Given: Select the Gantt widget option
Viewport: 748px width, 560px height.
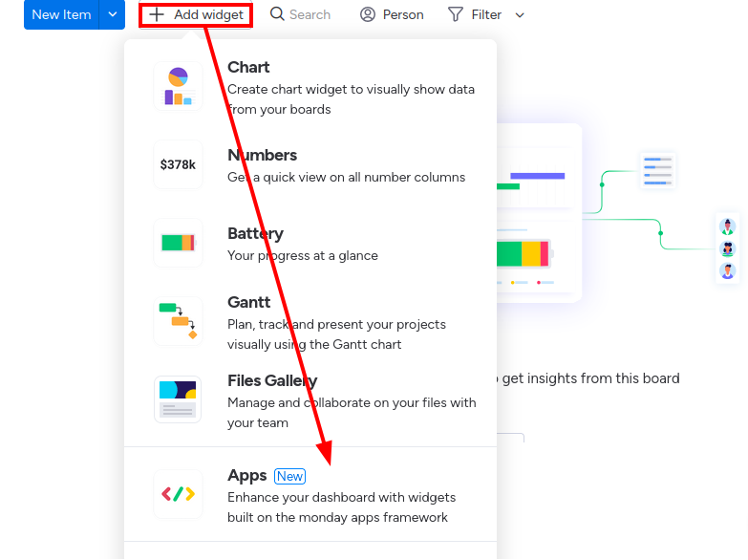Looking at the screenshot, I should (310, 323).
